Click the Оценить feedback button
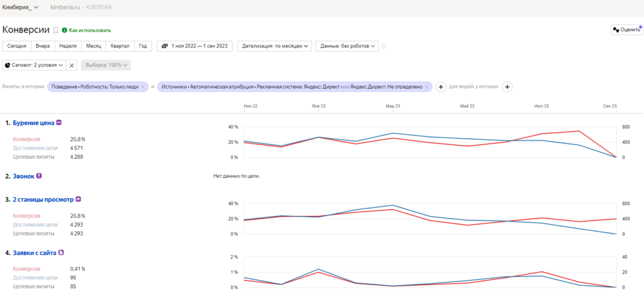This screenshot has height=297, width=644. [627, 30]
